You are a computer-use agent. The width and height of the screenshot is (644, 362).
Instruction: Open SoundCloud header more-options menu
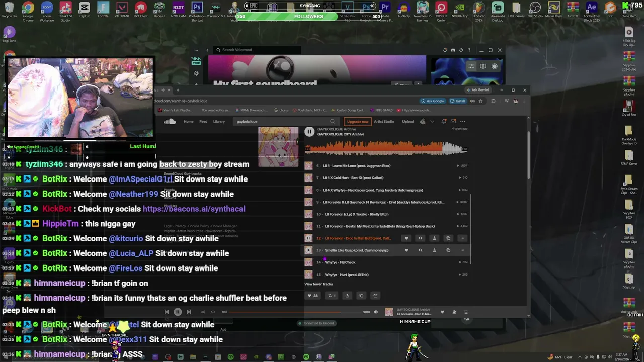click(463, 121)
